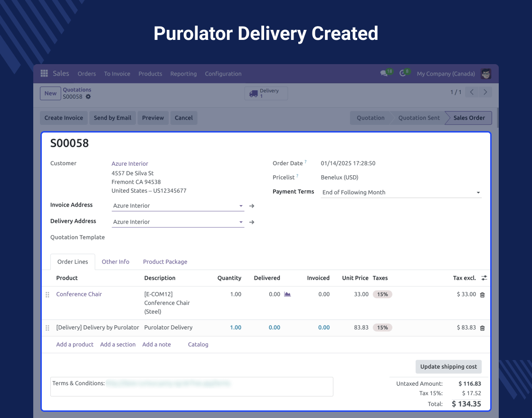Screen dimensions: 532x418
Task: Click Add a note link
Action: pos(156,344)
